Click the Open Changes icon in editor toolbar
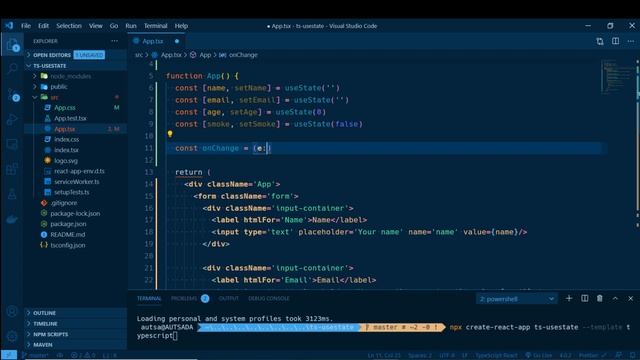 tap(600, 41)
